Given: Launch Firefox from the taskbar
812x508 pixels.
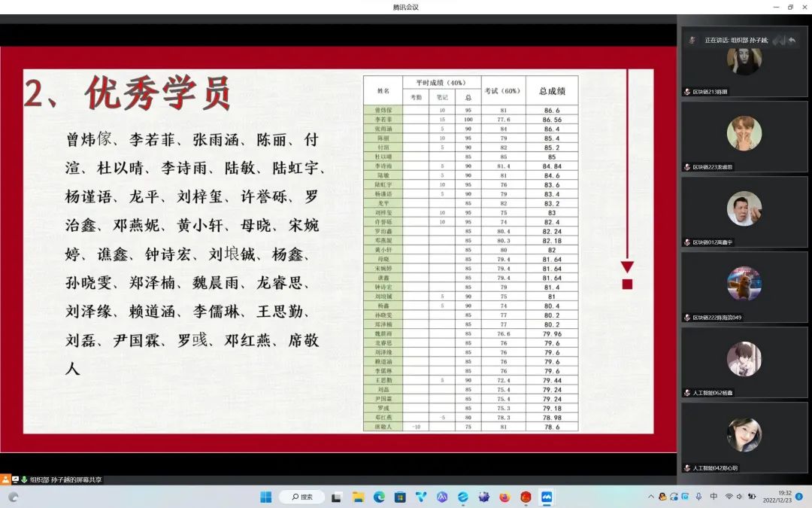Looking at the screenshot, I should click(x=504, y=497).
